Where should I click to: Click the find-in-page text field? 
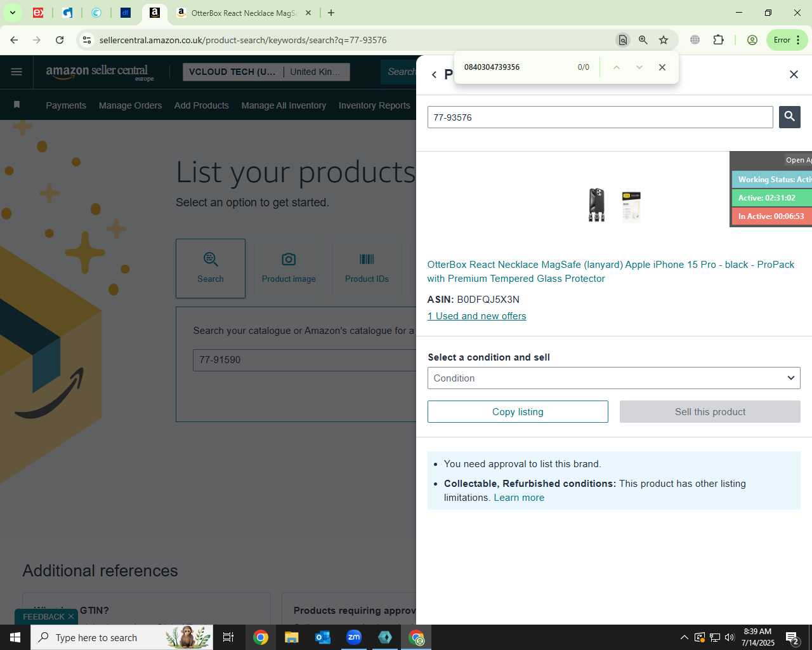514,67
